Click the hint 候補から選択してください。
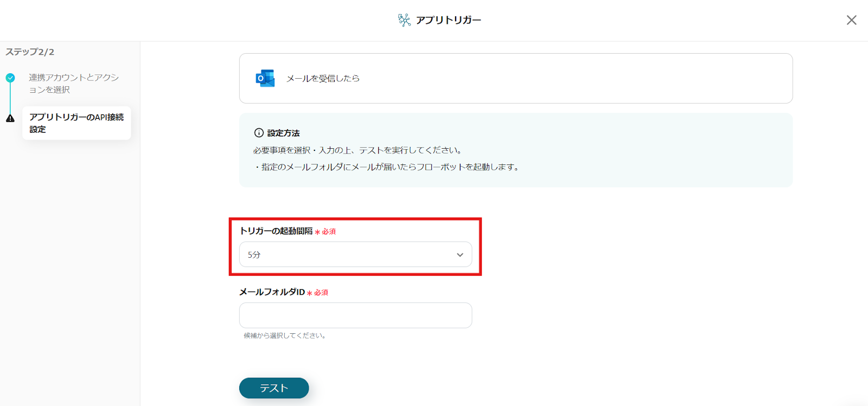 (285, 335)
